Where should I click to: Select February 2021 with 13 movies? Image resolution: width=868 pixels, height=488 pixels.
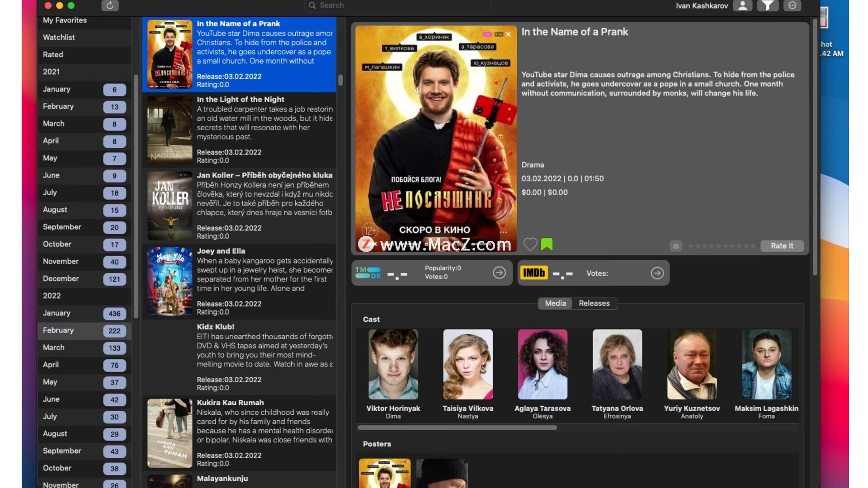[84, 107]
